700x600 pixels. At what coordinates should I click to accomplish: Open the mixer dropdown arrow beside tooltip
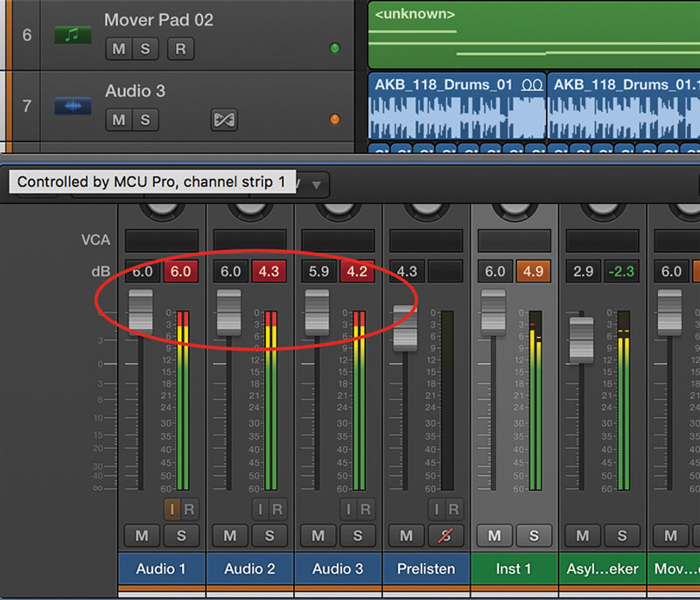click(316, 185)
